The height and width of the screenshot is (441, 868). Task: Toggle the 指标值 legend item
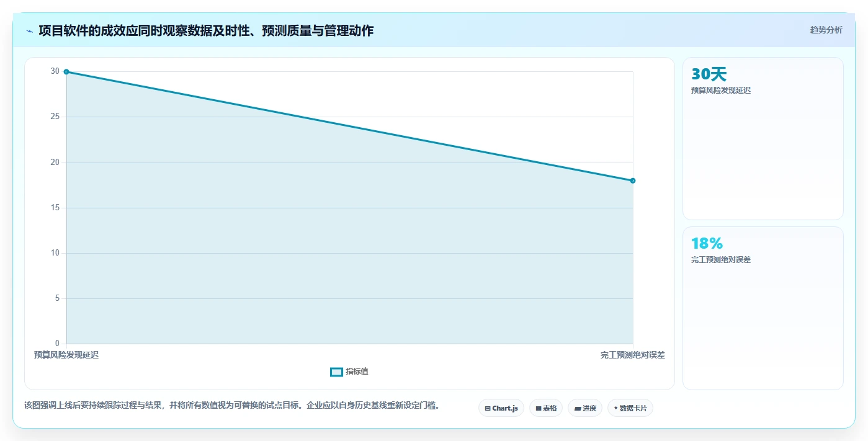[349, 372]
